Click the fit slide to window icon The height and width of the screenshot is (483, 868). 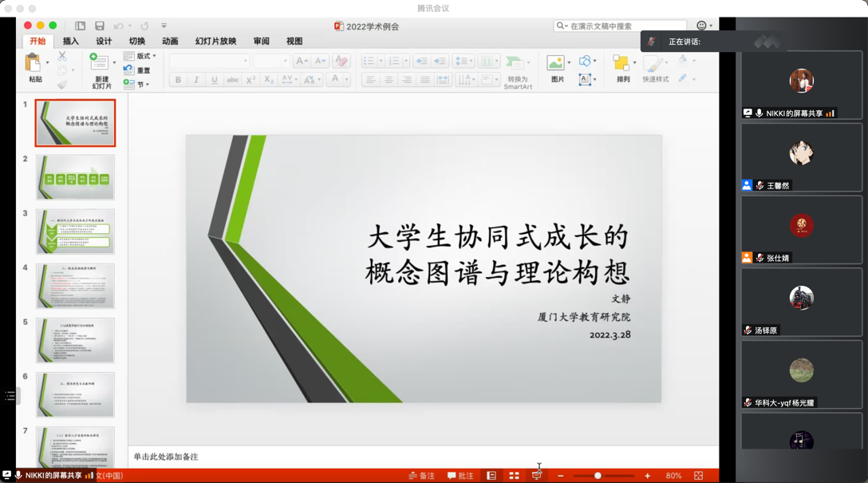coord(698,476)
